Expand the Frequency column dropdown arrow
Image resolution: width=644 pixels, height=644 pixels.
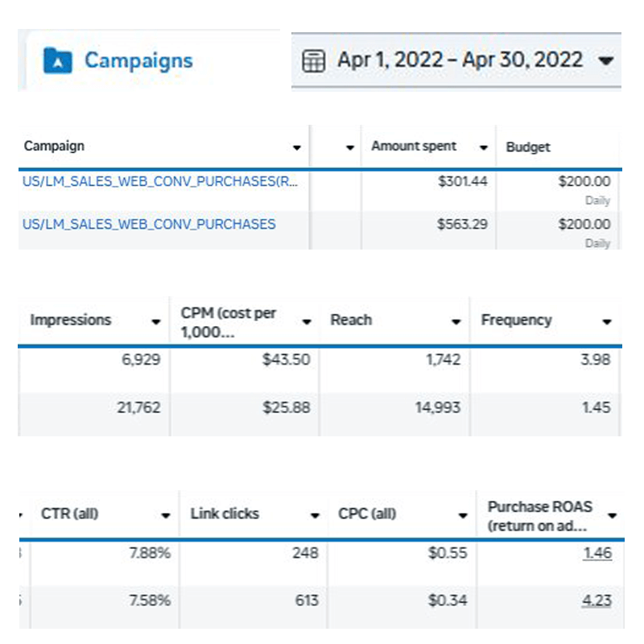pos(607,321)
